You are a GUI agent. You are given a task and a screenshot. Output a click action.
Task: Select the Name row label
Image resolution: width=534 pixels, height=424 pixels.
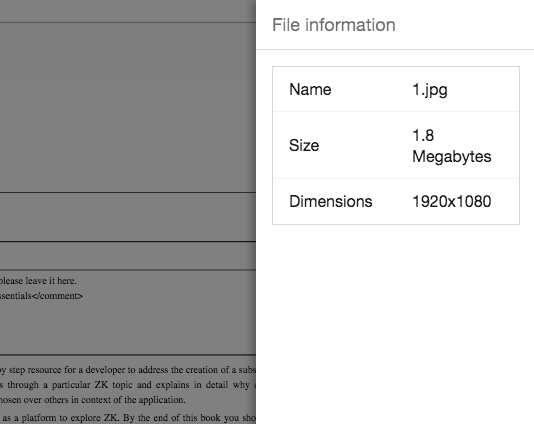tap(310, 90)
